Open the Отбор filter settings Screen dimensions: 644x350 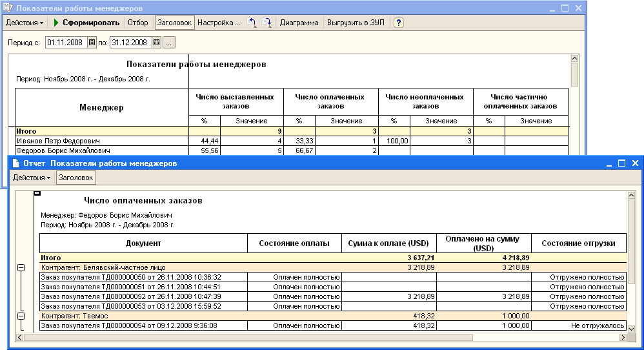(x=137, y=23)
